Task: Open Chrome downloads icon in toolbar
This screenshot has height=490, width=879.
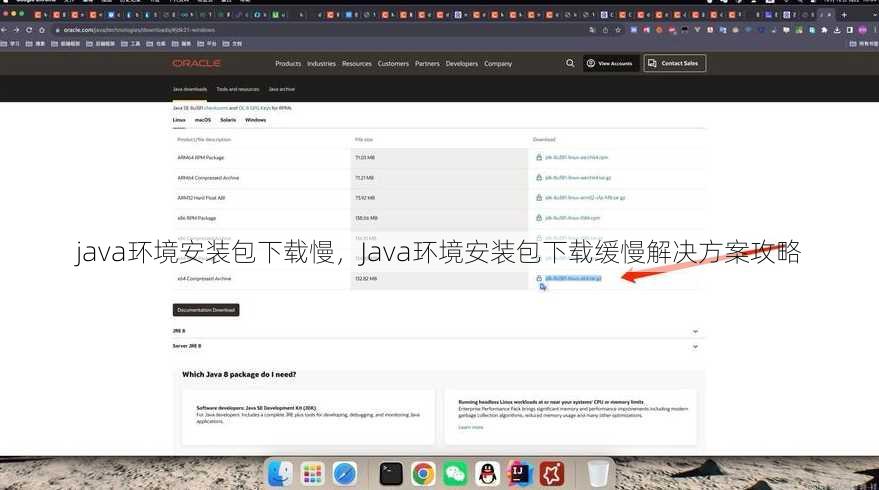Action: pos(837,30)
